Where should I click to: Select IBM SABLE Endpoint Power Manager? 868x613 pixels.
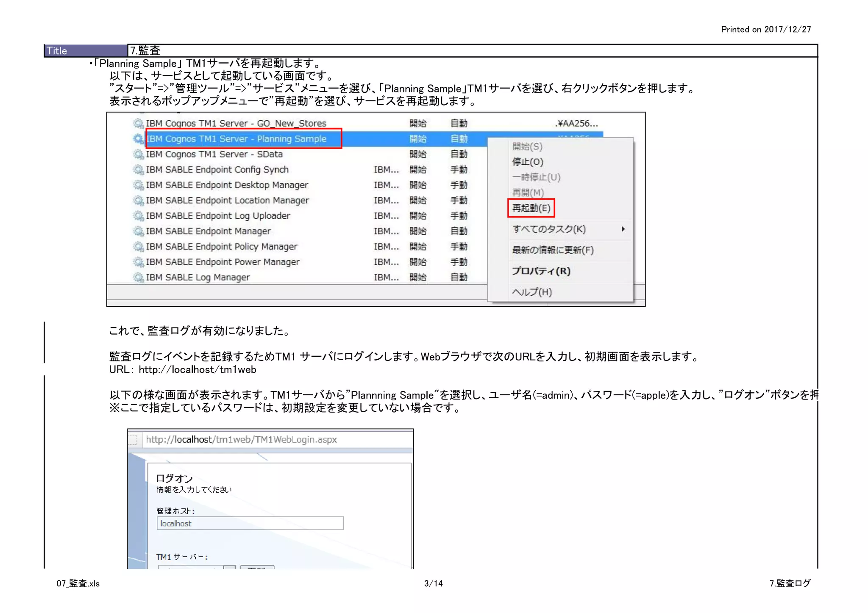click(x=223, y=262)
